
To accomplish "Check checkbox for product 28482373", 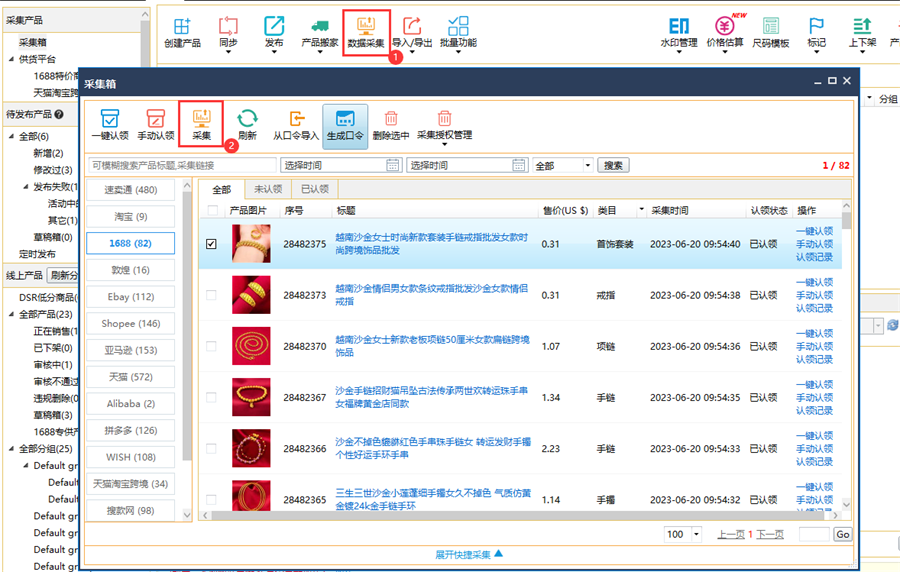I will click(211, 295).
